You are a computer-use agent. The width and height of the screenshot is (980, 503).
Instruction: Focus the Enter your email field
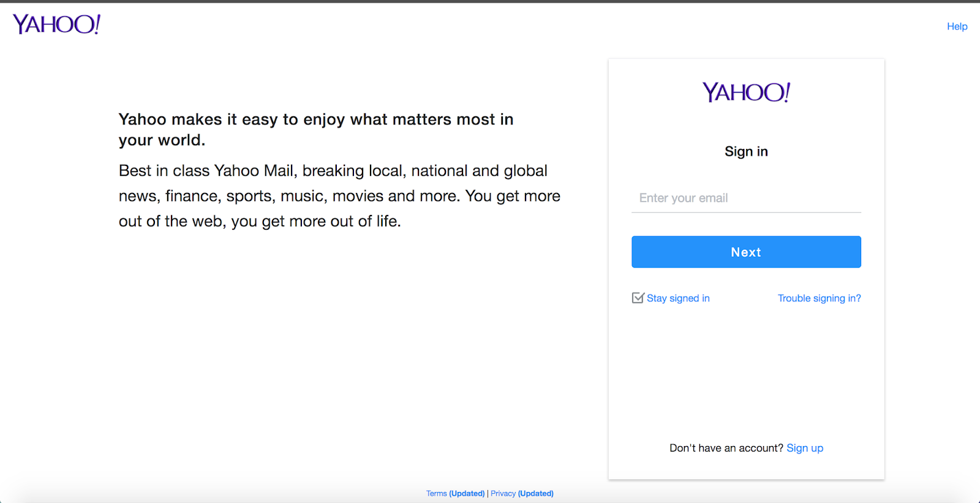746,198
